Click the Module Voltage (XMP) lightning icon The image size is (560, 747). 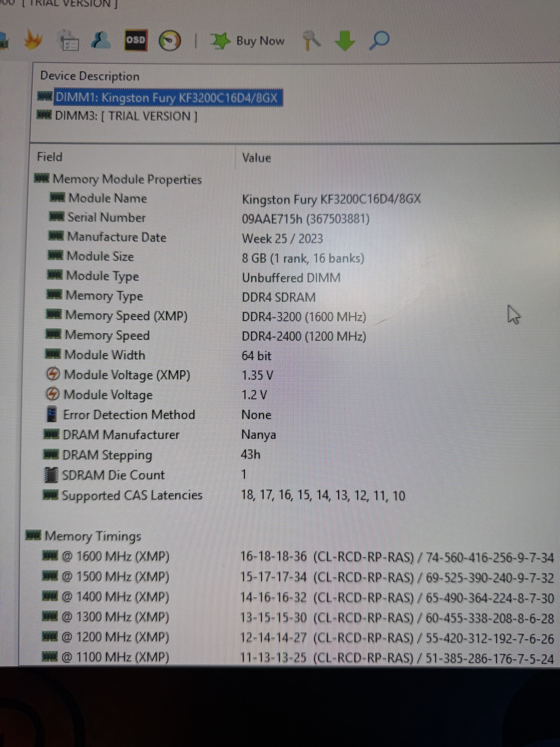click(53, 373)
